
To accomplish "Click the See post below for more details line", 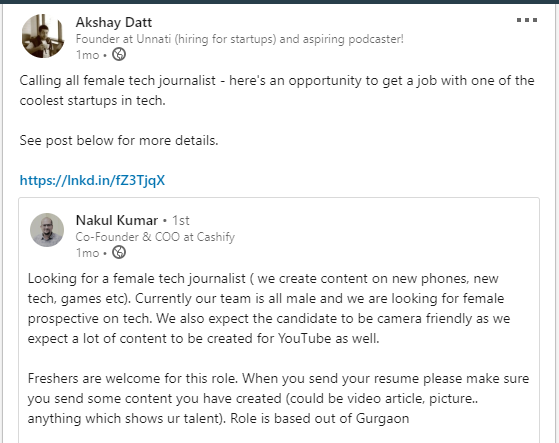I will point(119,140).
